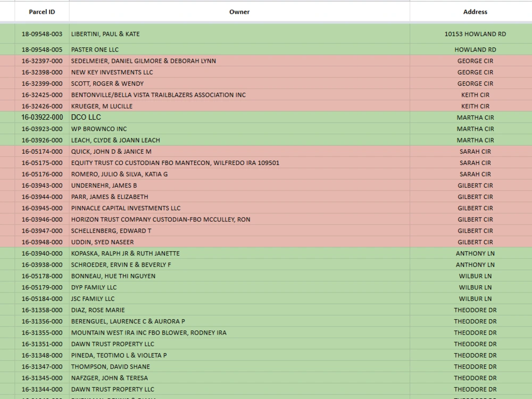Click parcel 18-09548-003 cell

41,34
